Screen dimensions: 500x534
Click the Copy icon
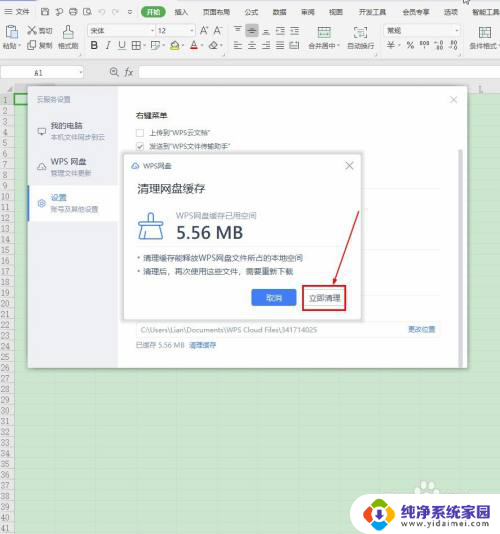(x=31, y=45)
